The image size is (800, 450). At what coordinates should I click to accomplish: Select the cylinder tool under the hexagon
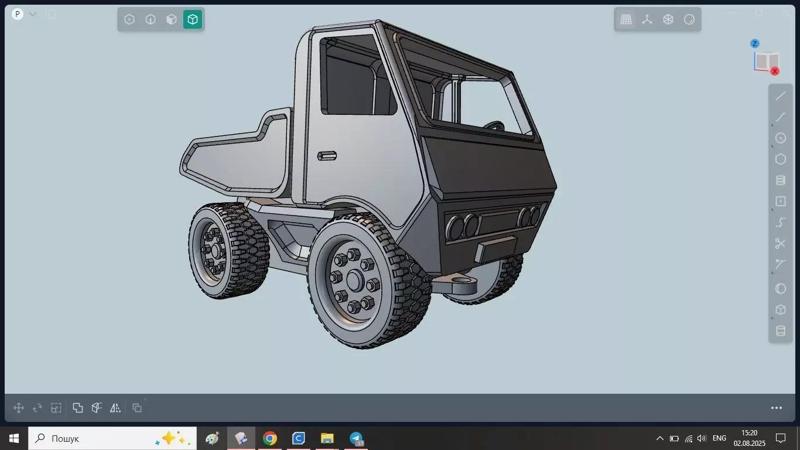[781, 180]
